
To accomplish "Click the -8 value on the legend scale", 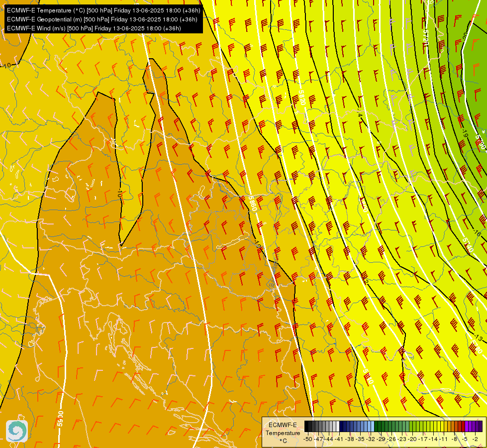I will (x=454, y=439).
